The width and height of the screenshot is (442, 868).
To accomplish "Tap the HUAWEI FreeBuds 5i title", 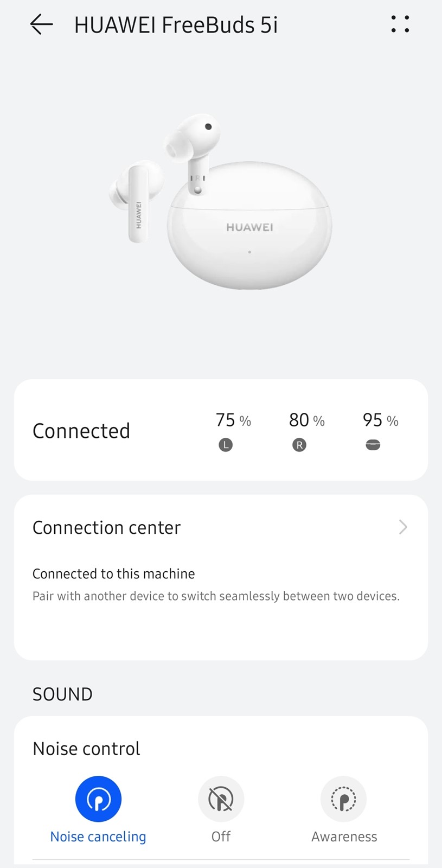I will pyautogui.click(x=176, y=25).
